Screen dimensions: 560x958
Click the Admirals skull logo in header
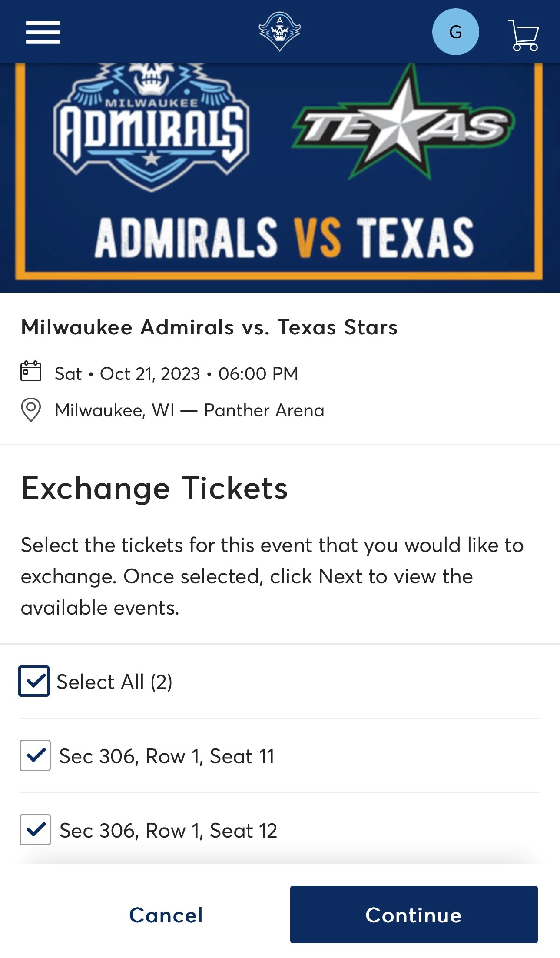279,31
